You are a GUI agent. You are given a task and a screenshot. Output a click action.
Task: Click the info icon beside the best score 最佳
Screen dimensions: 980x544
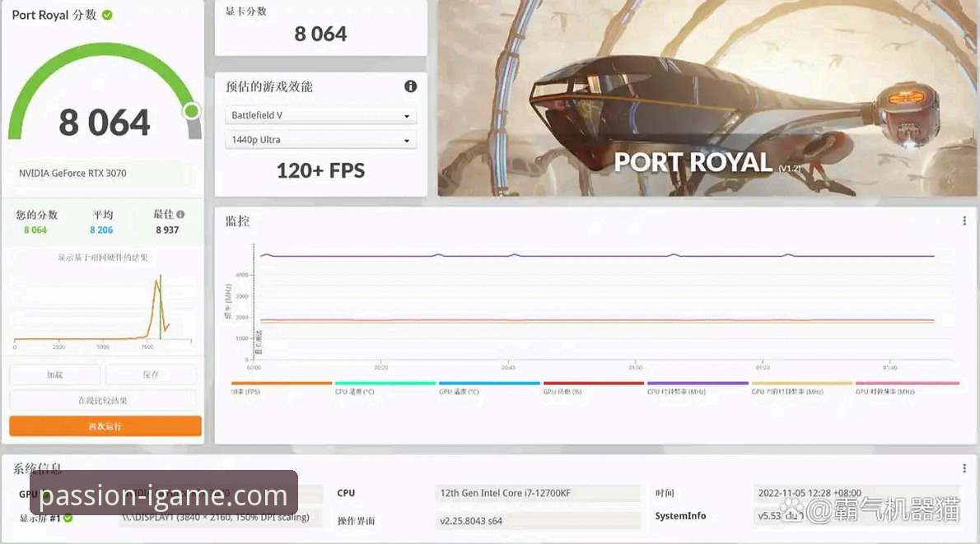coord(180,214)
